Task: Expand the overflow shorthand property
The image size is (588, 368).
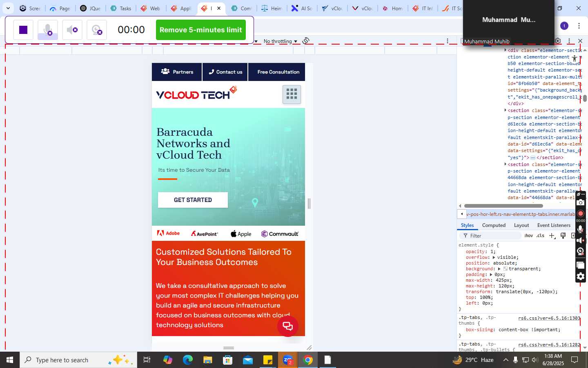Action: [x=494, y=258]
